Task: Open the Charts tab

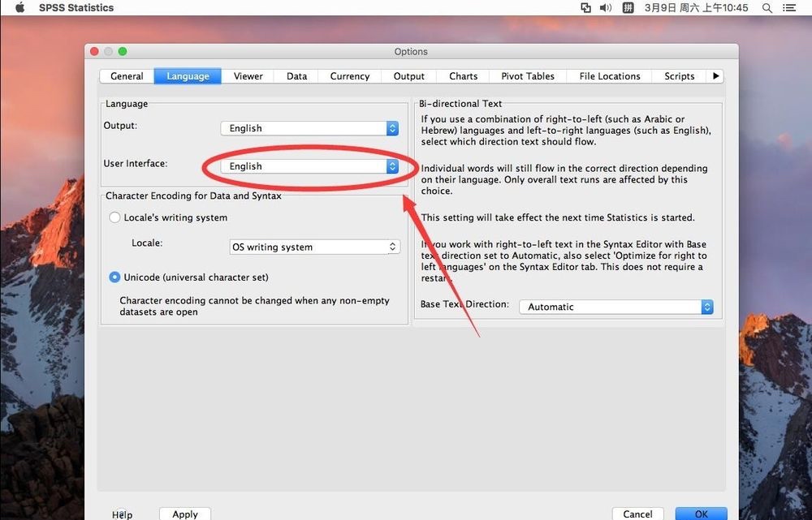Action: tap(464, 76)
